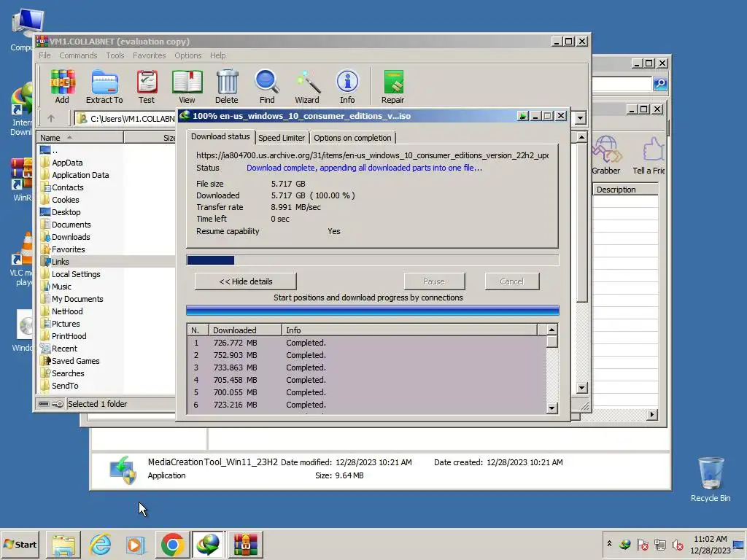Screen dimensions: 747x560
Task: Open the Options menu
Action: (x=187, y=55)
